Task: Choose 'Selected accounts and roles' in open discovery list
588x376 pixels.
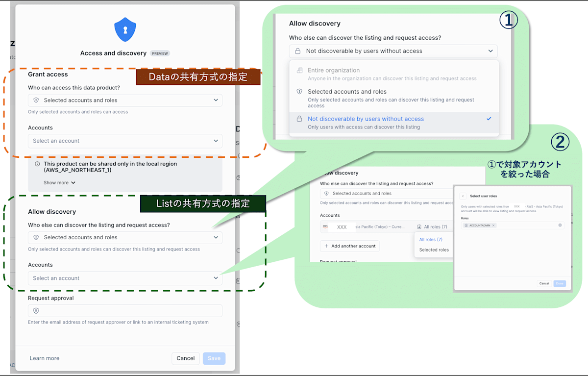Action: click(394, 98)
